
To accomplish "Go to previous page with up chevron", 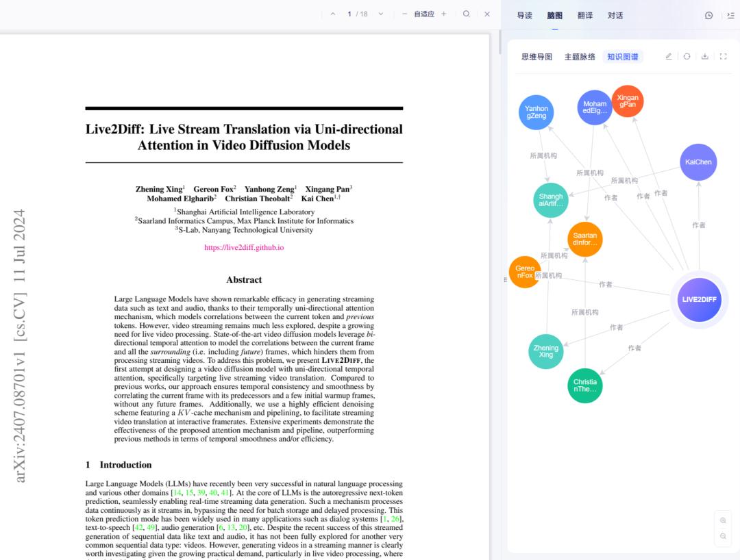I will [x=333, y=14].
